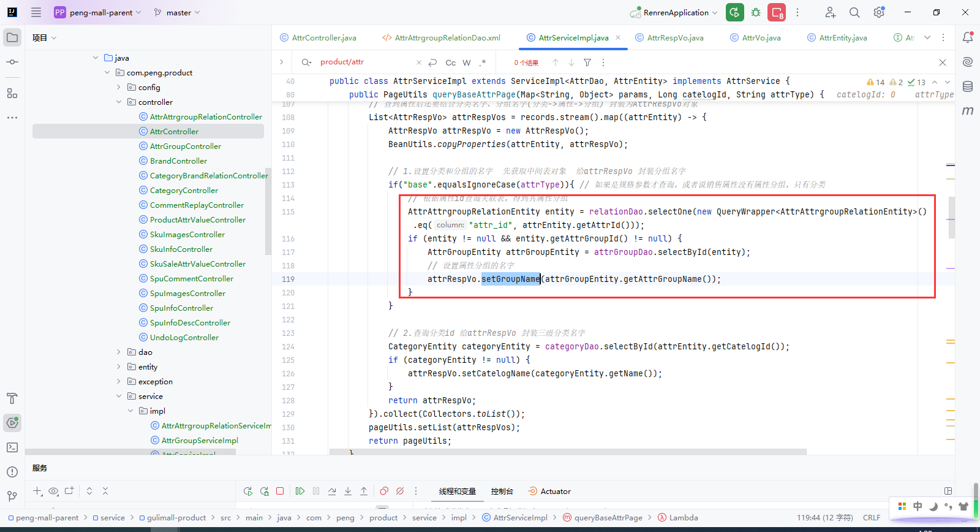
Task: Open the AI Assistant spiral icon
Action: pyautogui.click(x=968, y=62)
